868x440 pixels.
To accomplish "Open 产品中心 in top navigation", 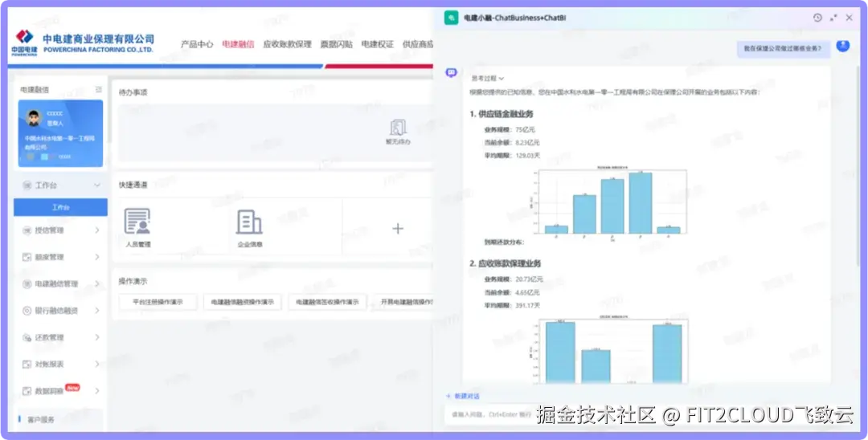I will (197, 44).
